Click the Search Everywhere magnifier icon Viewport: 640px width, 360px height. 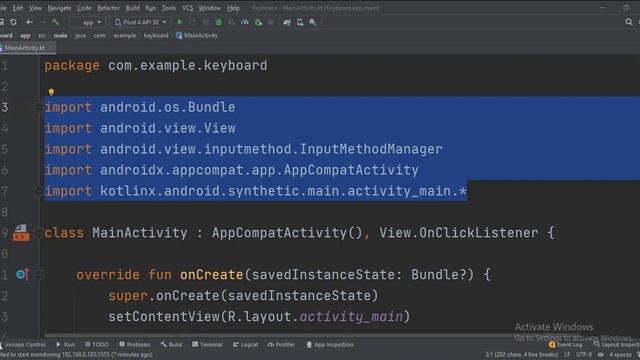point(629,22)
